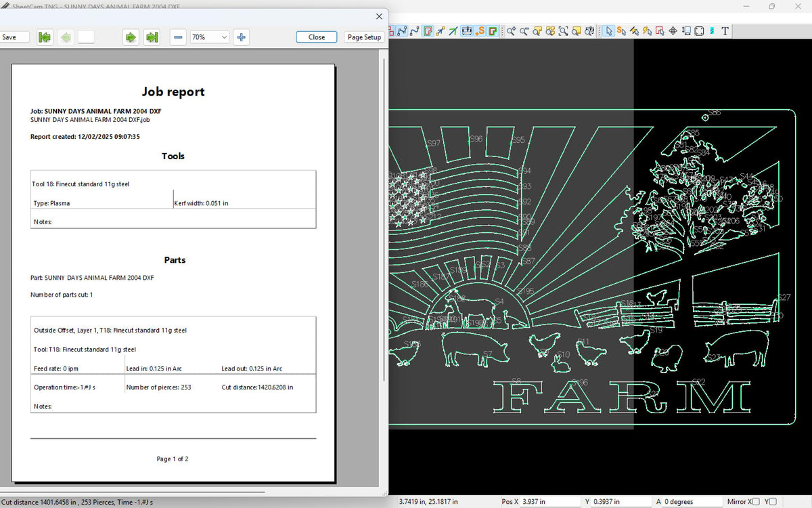Click the Pos X field showing 3.937 in
812x508 pixels.
551,502
